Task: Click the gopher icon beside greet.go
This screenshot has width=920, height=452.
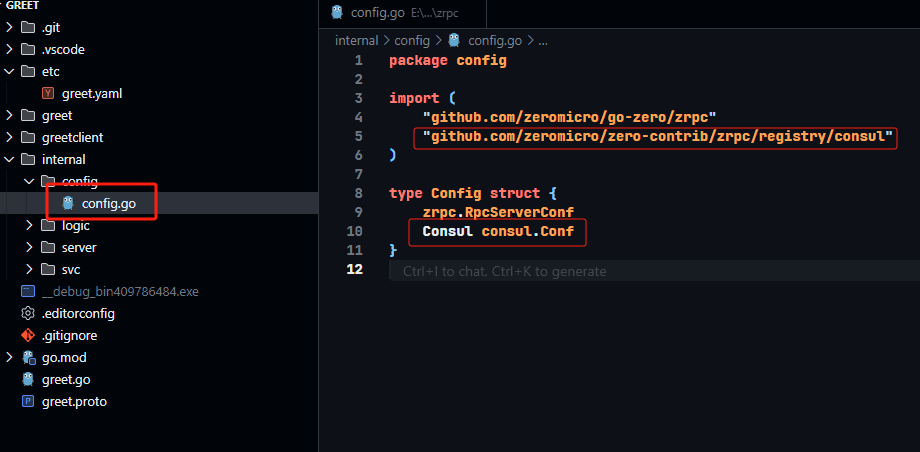Action: (x=28, y=379)
